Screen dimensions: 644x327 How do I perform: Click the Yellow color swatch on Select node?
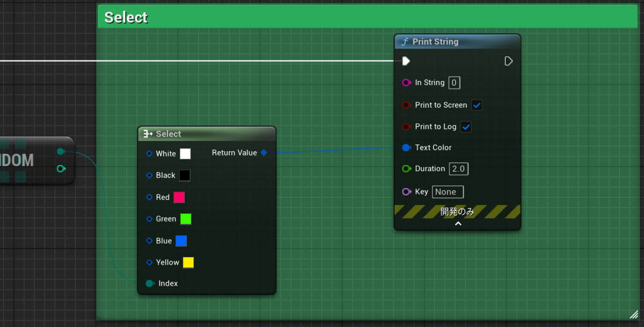pyautogui.click(x=188, y=262)
